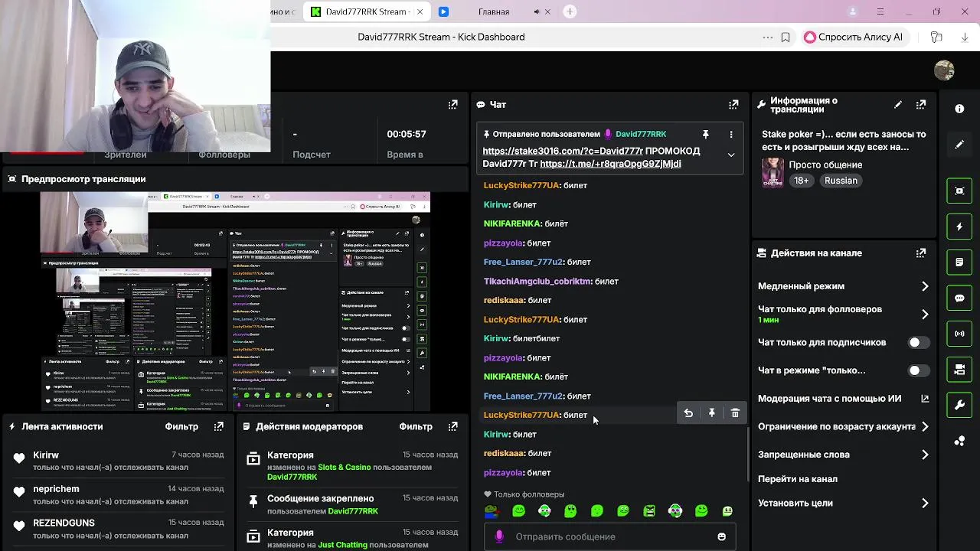The width and height of the screenshot is (980, 551).
Task: Click the purple microphone icon in message box
Action: tap(499, 536)
